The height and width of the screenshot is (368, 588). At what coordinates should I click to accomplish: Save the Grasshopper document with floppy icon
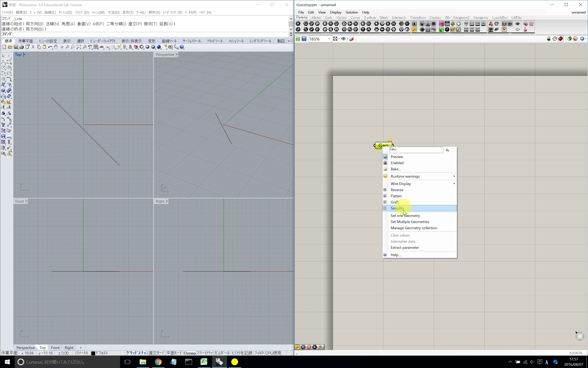point(304,39)
